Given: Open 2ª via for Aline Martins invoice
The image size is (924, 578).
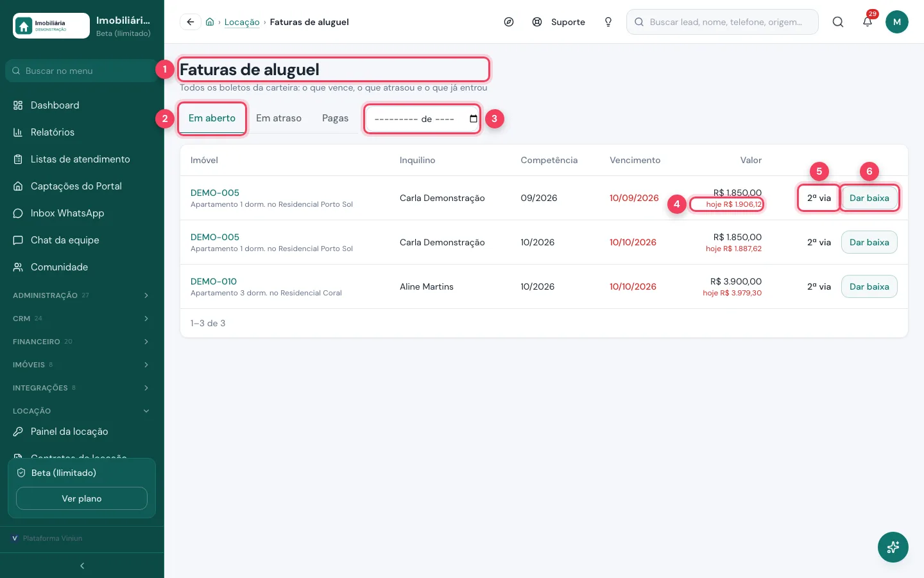Looking at the screenshot, I should point(819,286).
